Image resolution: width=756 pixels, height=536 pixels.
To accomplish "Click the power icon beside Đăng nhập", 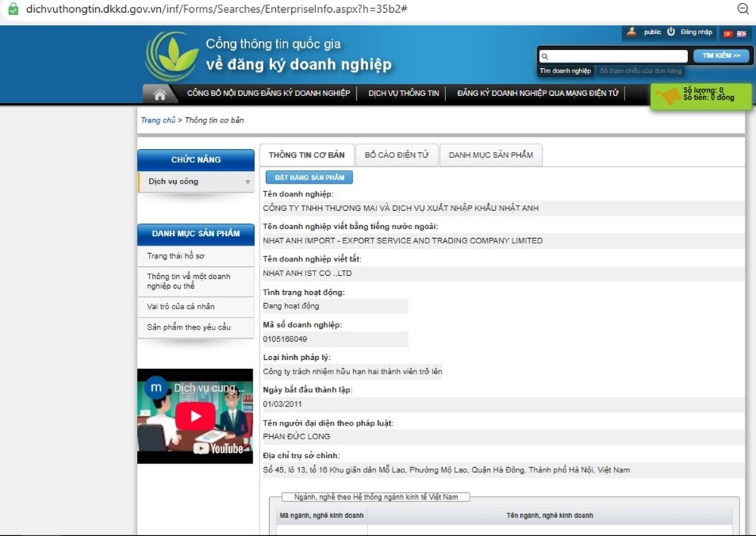I will tap(671, 32).
